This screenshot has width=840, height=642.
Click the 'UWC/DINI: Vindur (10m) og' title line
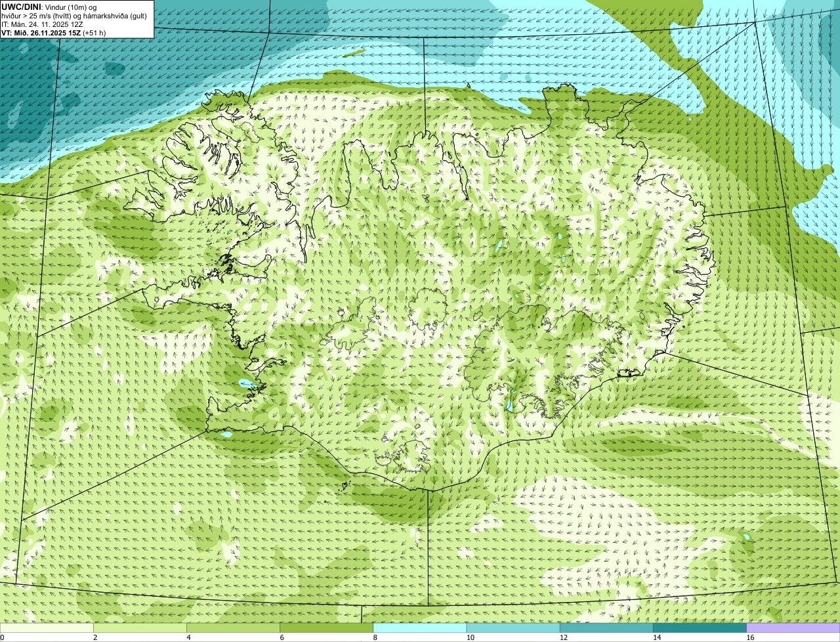click(x=49, y=7)
